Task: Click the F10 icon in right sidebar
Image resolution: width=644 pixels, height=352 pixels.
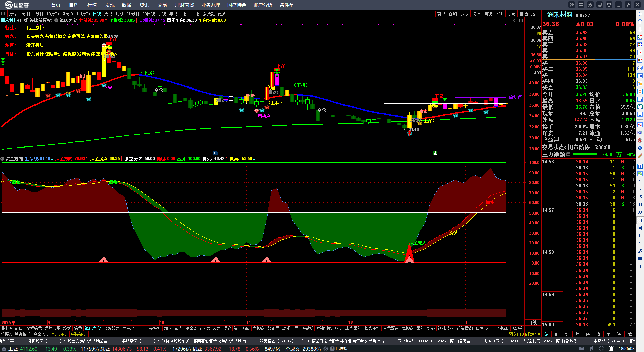Action: click(x=640, y=76)
